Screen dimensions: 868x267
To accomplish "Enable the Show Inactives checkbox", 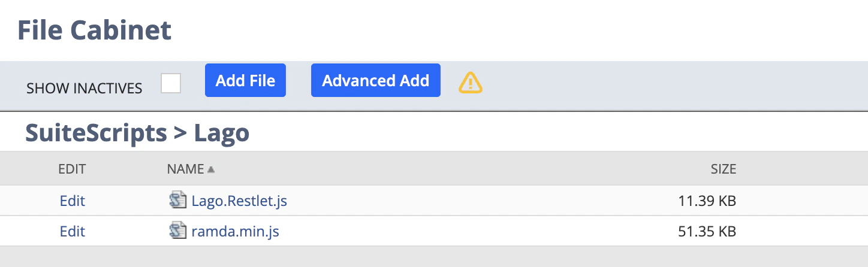I will pyautogui.click(x=171, y=83).
